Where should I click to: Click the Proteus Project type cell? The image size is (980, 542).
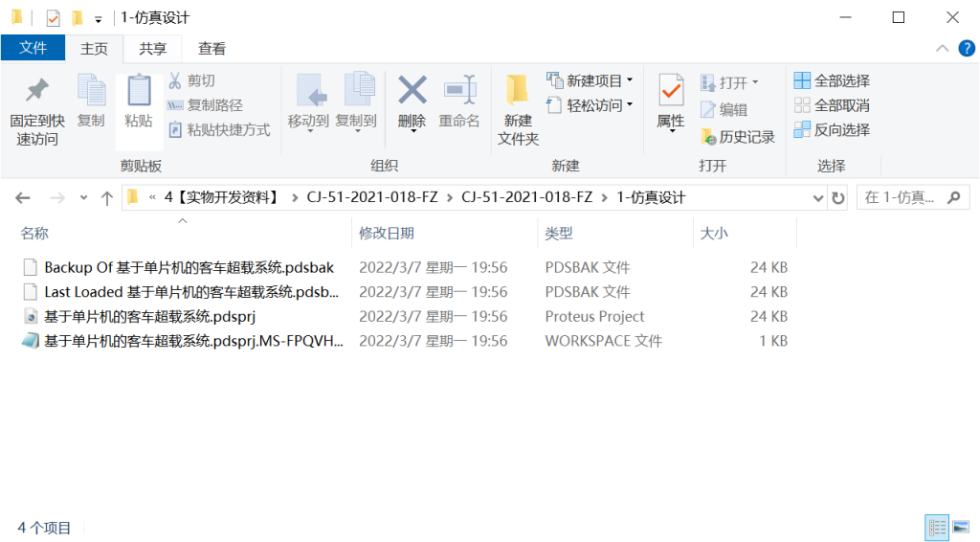(x=594, y=316)
